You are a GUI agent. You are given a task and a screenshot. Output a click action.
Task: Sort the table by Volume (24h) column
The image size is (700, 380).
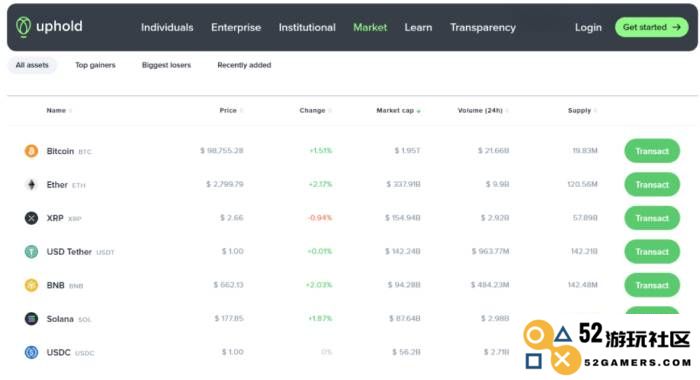[x=483, y=110]
